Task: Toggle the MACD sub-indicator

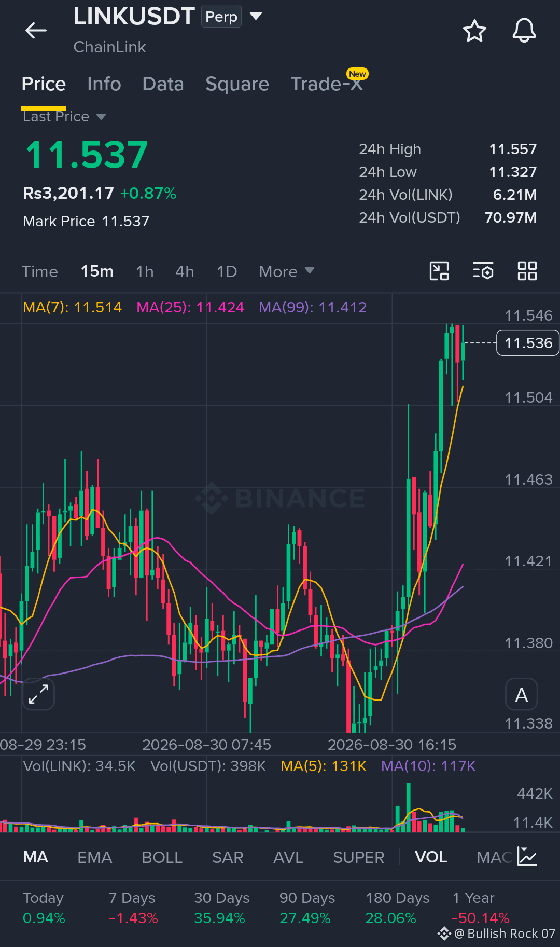Action: click(x=495, y=857)
